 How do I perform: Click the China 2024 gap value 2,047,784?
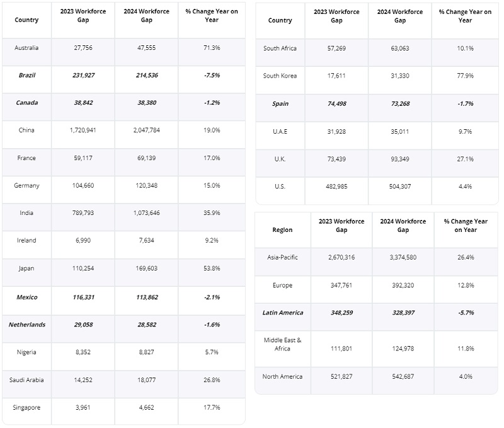[147, 130]
